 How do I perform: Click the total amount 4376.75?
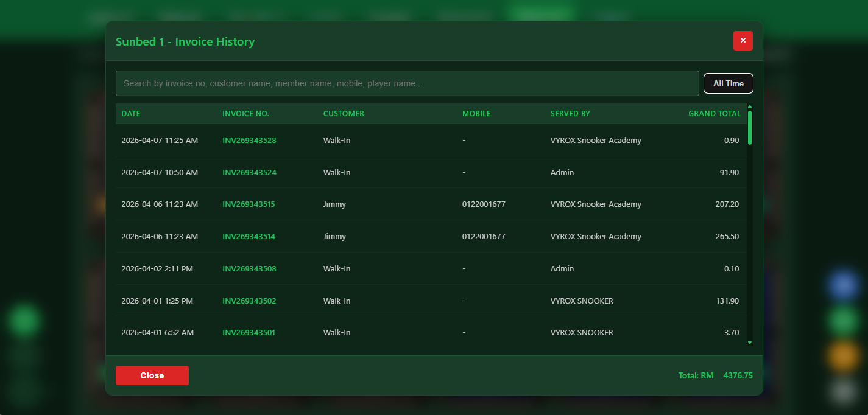(738, 375)
